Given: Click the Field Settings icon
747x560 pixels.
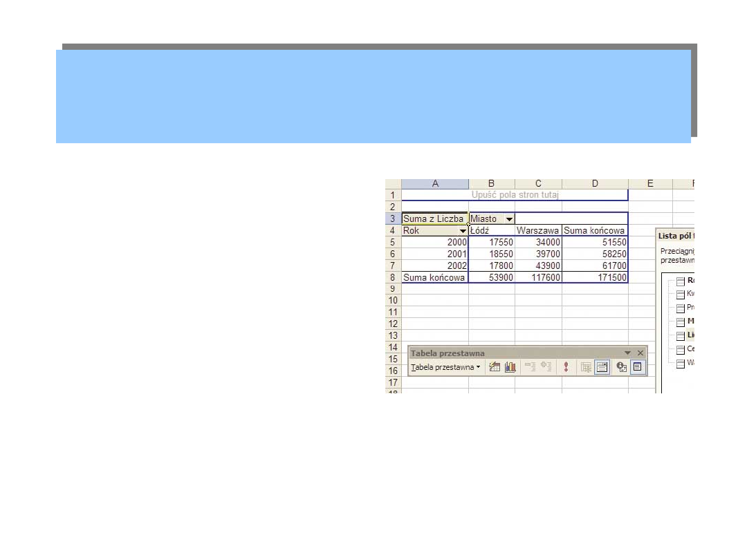Looking at the screenshot, I should pos(621,367).
